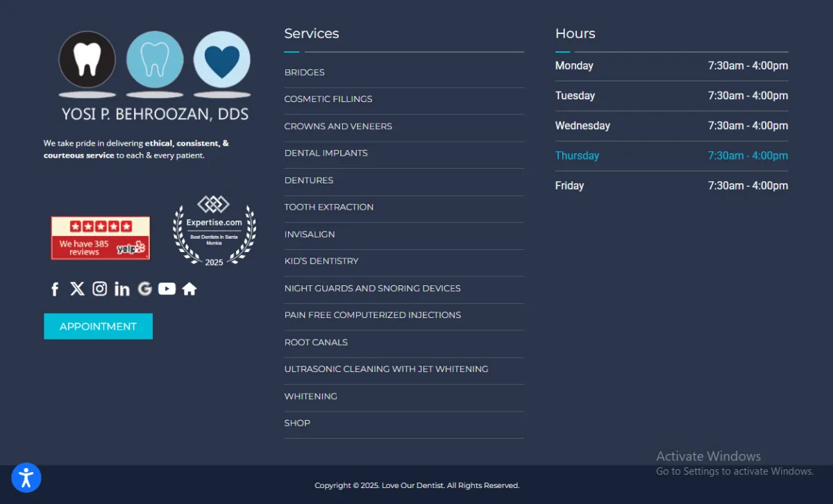Click Friday's 7:30am - 4:00pm time
Viewport: 833px width, 504px height.
tap(748, 186)
